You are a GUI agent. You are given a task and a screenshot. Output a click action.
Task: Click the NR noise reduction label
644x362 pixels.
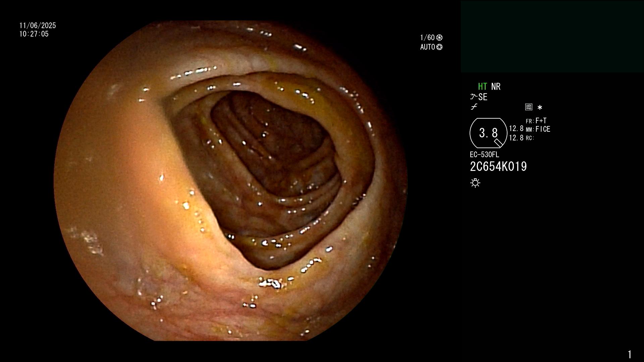click(x=496, y=86)
